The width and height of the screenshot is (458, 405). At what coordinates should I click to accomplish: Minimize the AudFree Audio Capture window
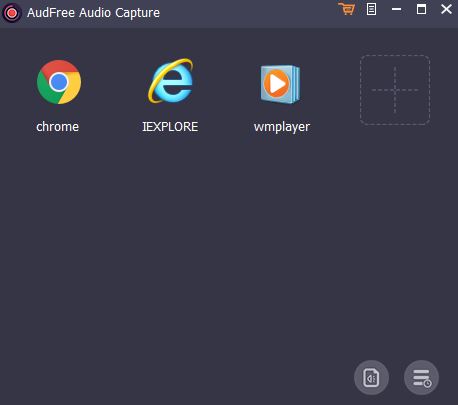click(396, 9)
